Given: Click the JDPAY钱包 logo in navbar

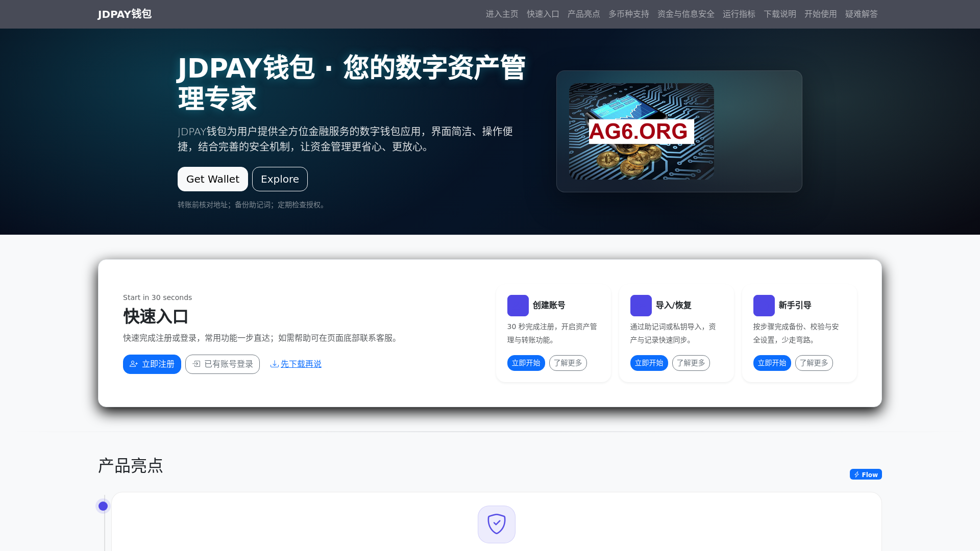Looking at the screenshot, I should tap(125, 14).
